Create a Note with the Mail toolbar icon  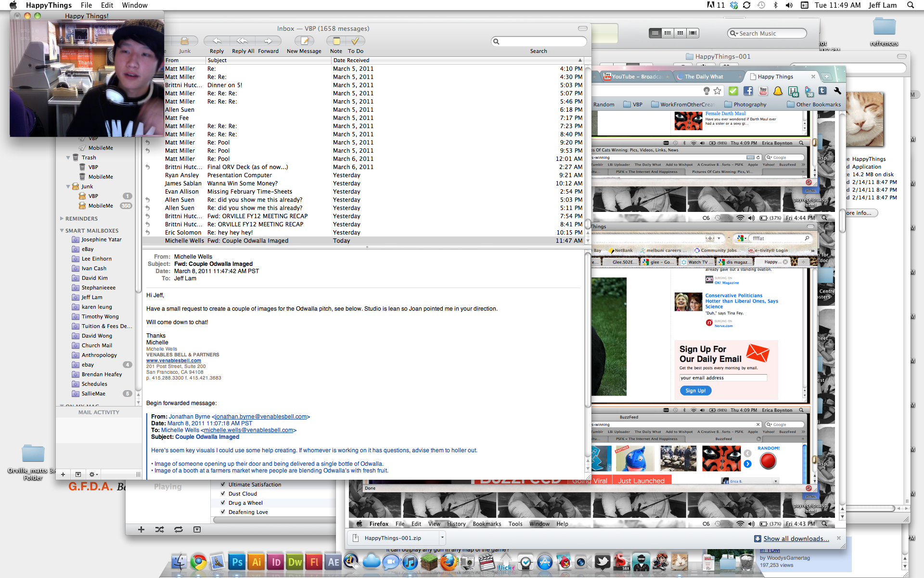click(336, 41)
